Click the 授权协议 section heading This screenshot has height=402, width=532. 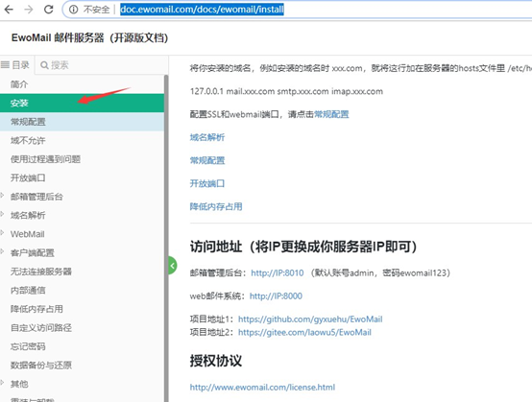click(216, 361)
